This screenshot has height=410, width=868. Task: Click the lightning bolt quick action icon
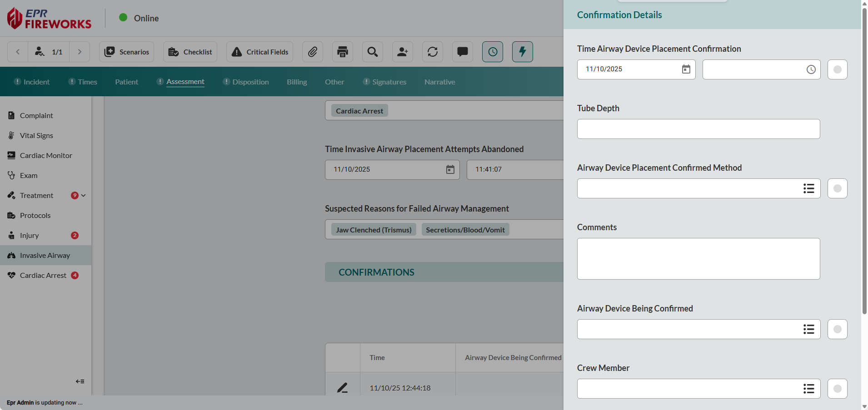point(523,52)
